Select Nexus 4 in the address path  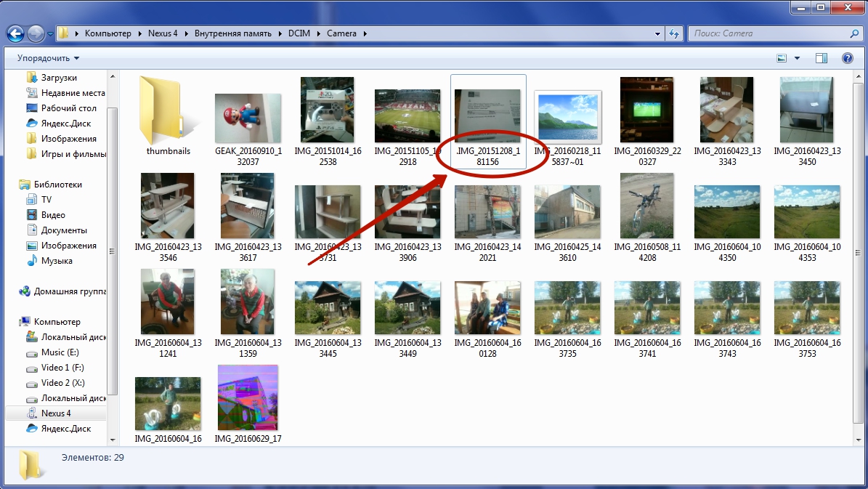163,33
